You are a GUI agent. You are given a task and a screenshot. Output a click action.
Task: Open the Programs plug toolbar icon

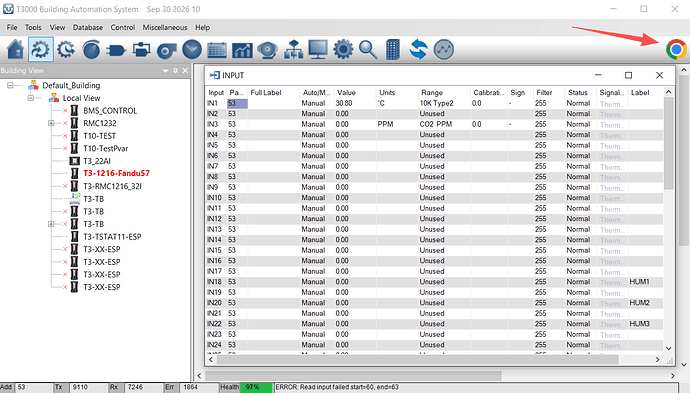tap(116, 49)
